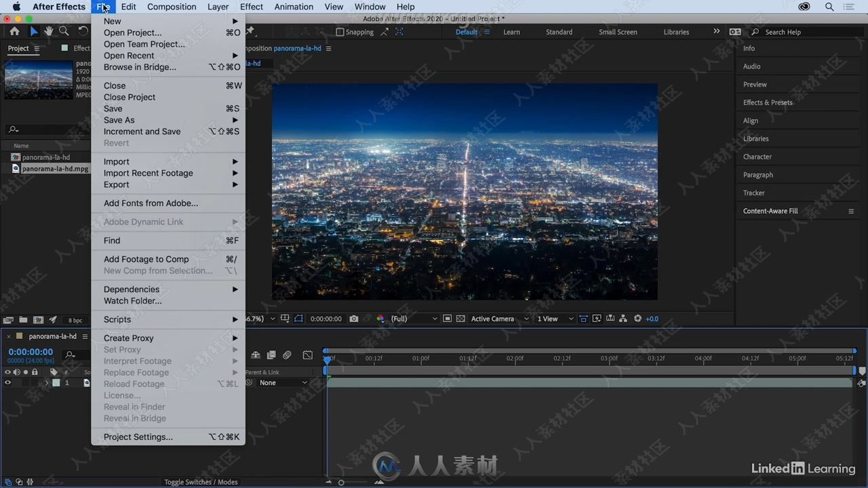
Task: Open the resolution (Full) dropdown
Action: [414, 319]
